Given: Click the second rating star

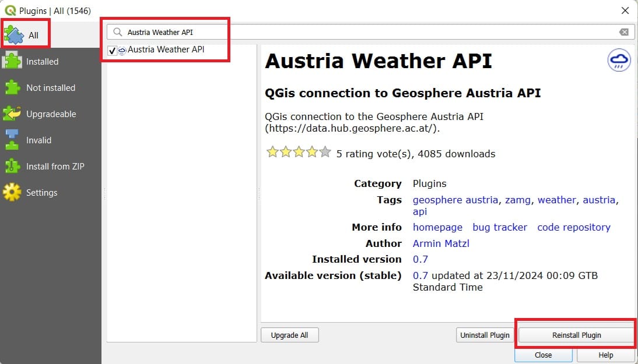Looking at the screenshot, I should pyautogui.click(x=286, y=153).
